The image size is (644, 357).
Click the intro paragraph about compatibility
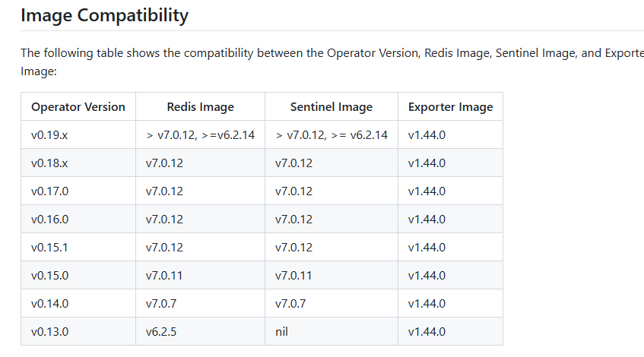pyautogui.click(x=332, y=62)
